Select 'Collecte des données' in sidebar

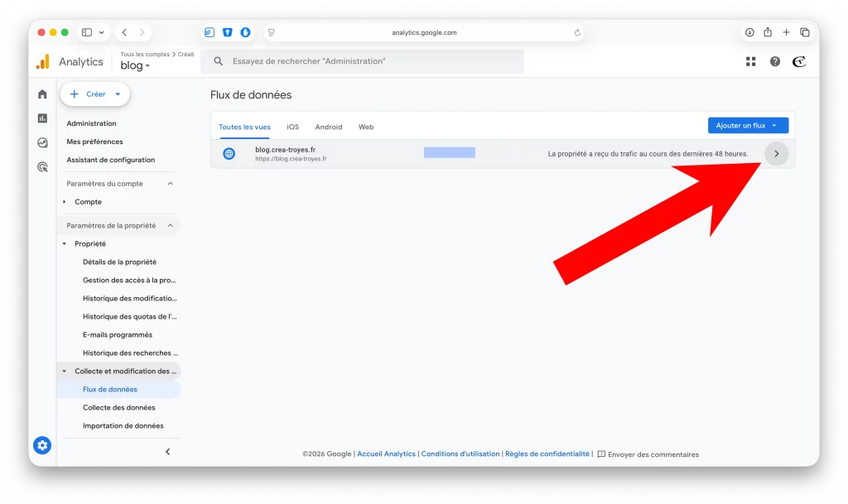[118, 408]
